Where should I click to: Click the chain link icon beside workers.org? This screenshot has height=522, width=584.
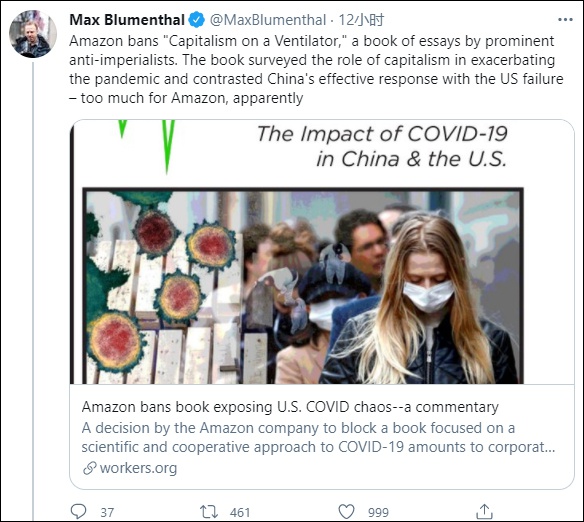pyautogui.click(x=89, y=468)
